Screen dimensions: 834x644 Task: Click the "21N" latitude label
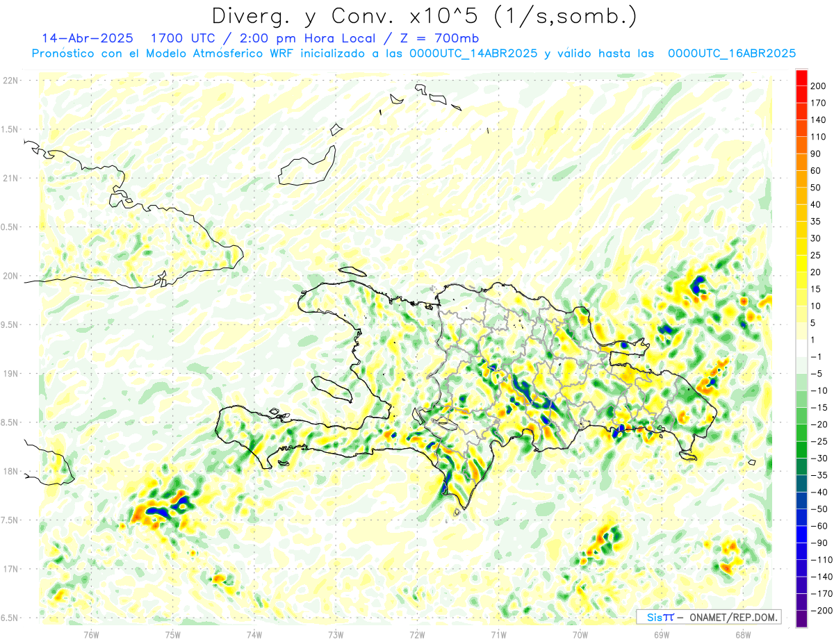pyautogui.click(x=11, y=178)
